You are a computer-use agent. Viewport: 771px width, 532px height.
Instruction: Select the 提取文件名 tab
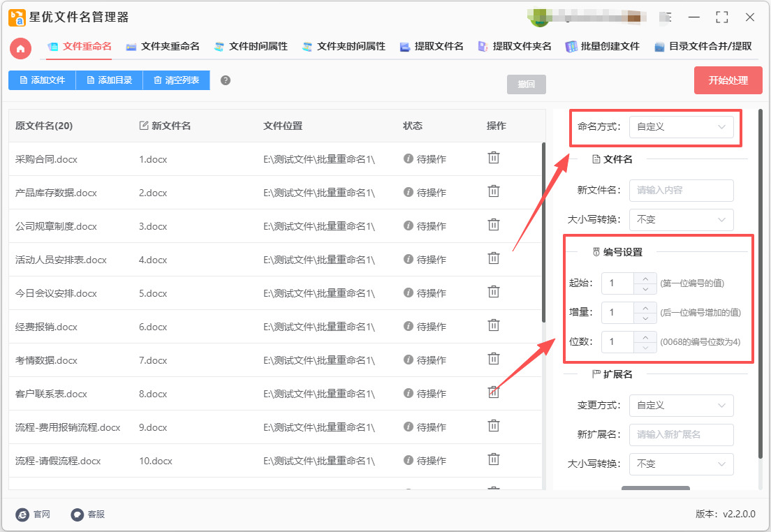tap(432, 47)
